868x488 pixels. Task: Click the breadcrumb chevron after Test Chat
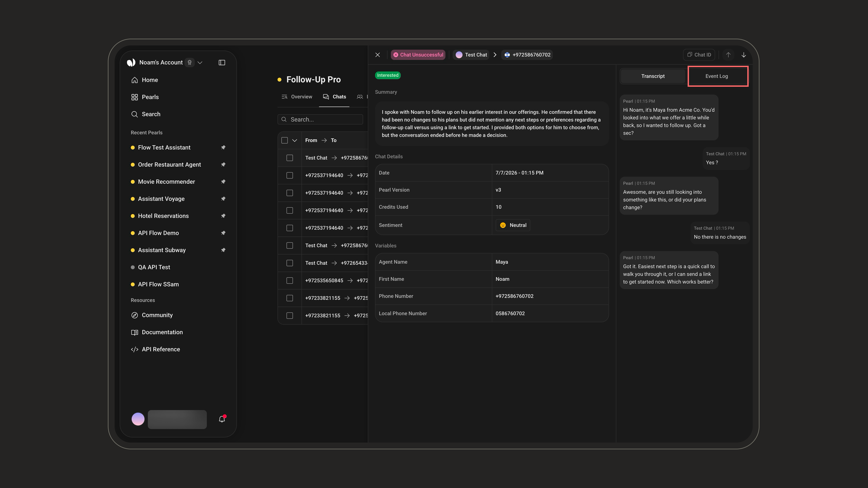[x=495, y=55]
